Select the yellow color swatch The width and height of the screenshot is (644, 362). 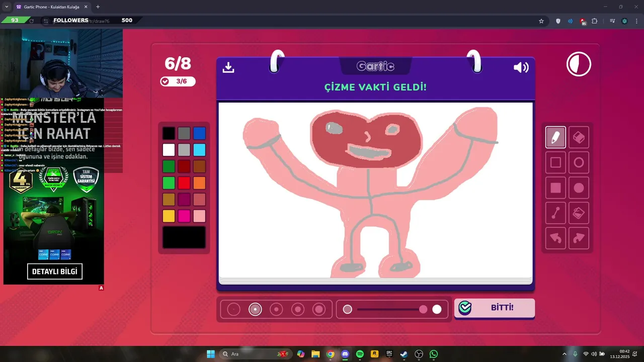(169, 216)
